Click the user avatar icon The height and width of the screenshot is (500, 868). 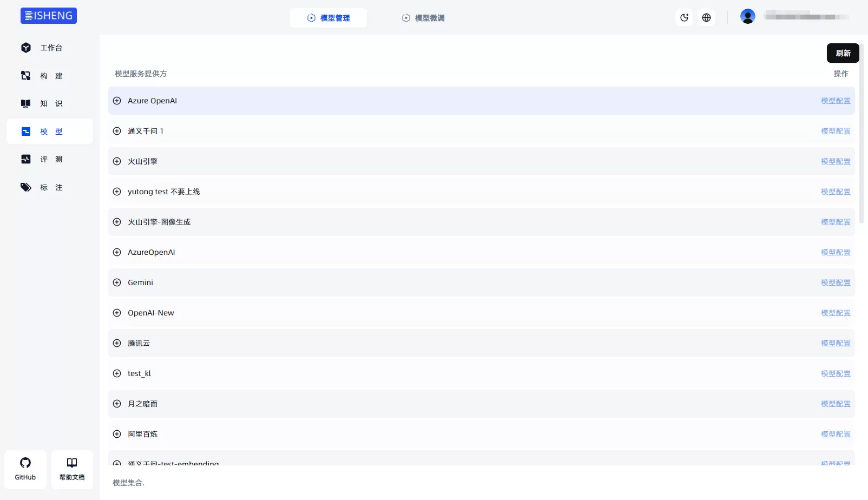coord(748,16)
